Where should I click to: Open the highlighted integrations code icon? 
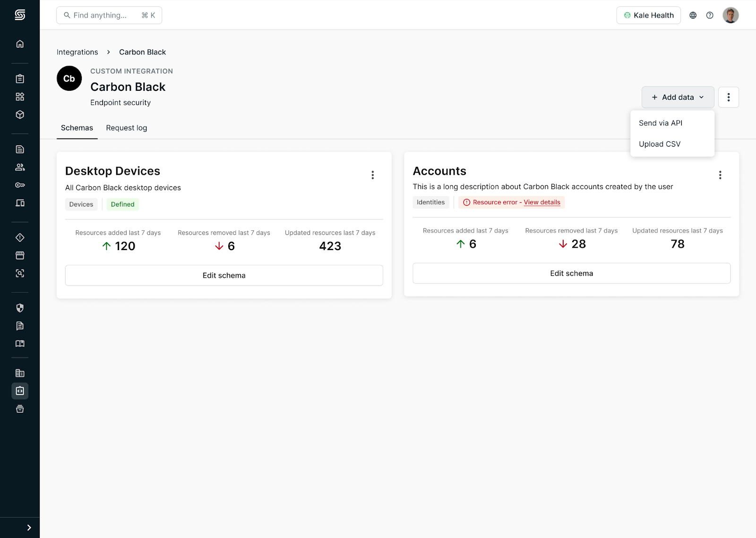[x=20, y=391]
